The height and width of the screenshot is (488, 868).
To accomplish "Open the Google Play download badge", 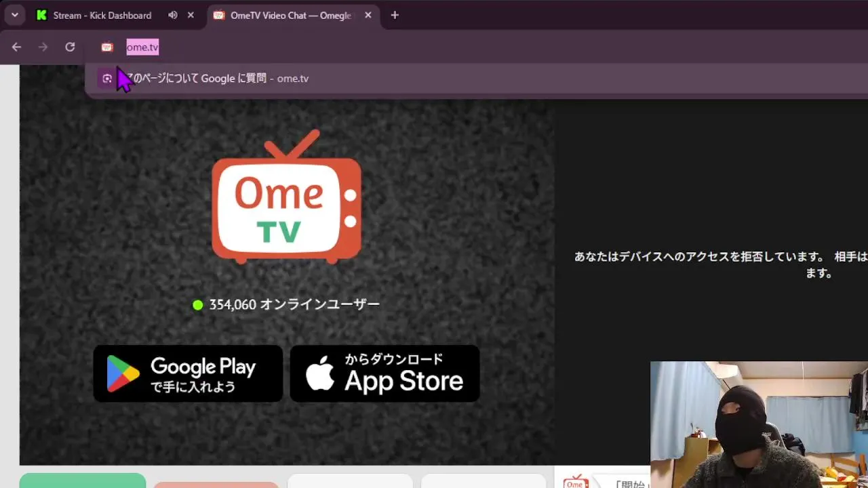I will tap(188, 373).
